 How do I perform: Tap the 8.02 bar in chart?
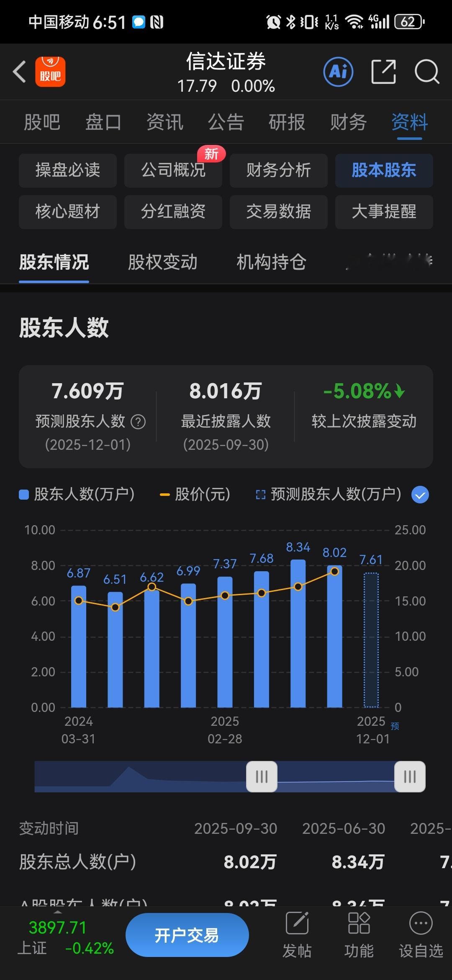point(334,636)
